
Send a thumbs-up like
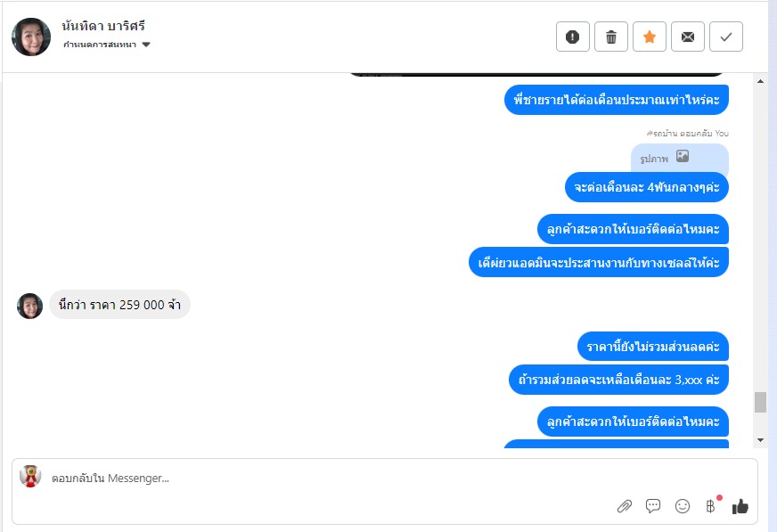740,506
